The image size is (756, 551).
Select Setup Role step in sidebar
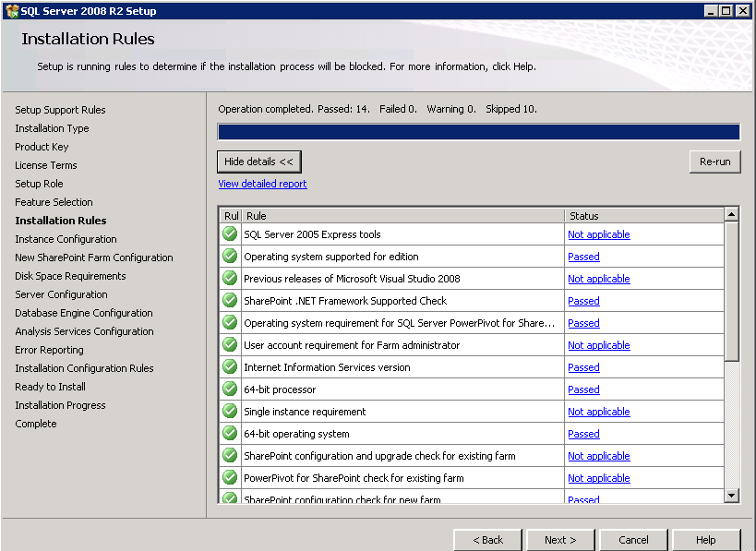[x=39, y=184]
